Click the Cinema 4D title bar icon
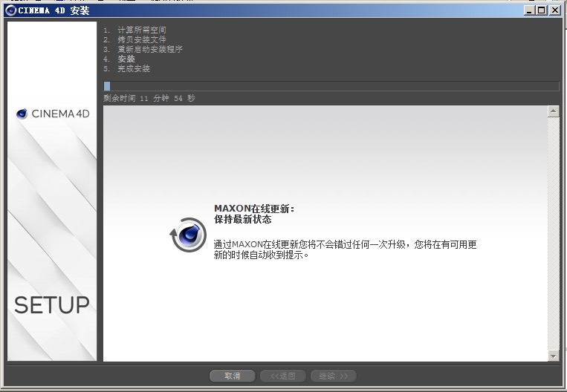The height and width of the screenshot is (392, 567). (10, 10)
